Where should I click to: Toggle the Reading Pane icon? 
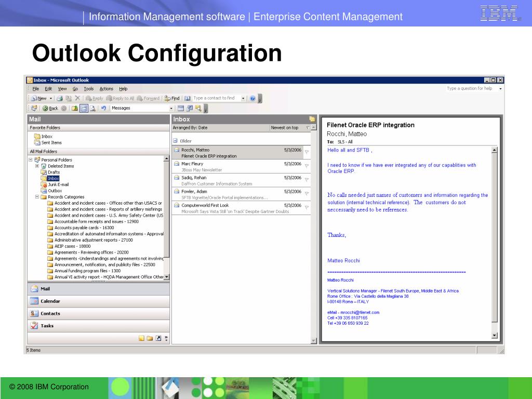coord(84,108)
